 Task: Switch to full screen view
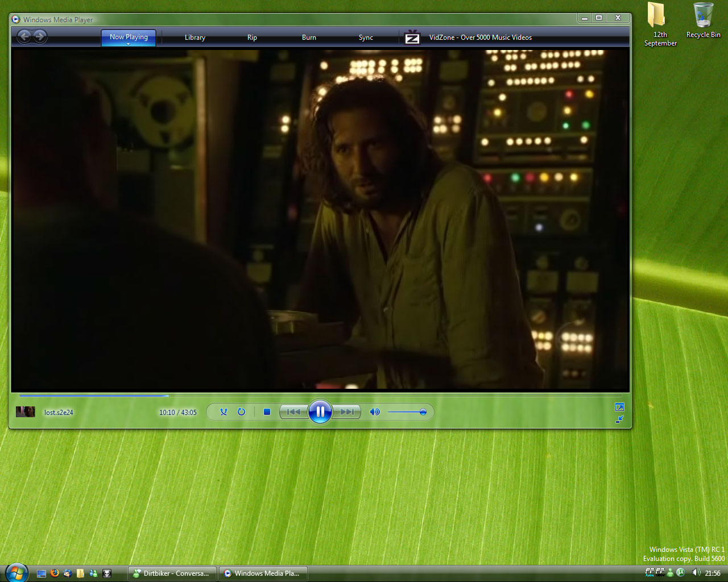[619, 407]
